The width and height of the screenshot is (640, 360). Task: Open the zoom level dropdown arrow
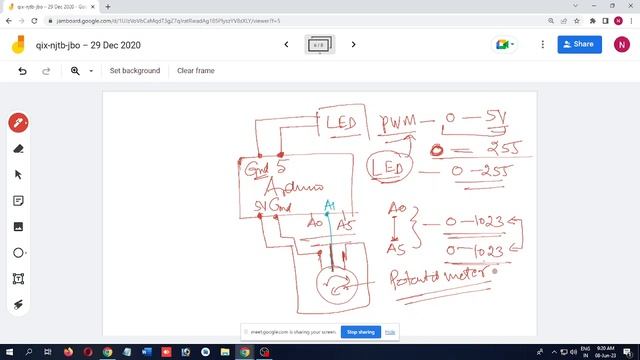click(x=91, y=71)
